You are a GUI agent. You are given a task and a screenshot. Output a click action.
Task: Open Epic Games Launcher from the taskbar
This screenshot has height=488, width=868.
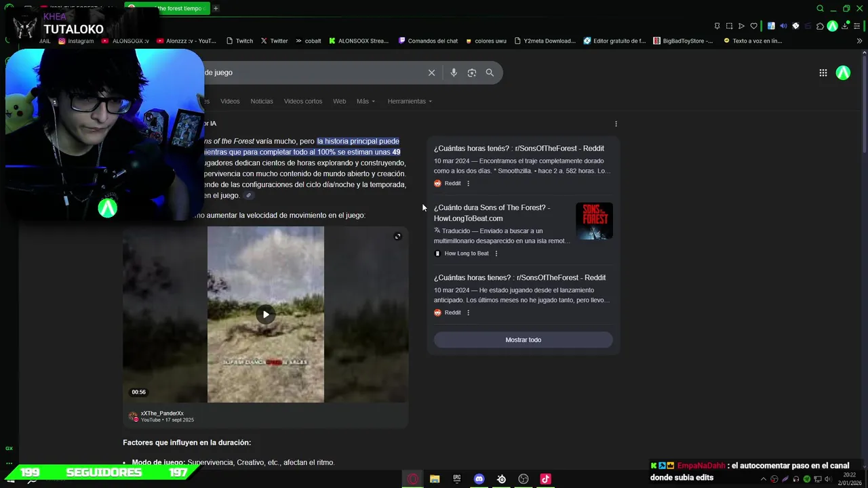pyautogui.click(x=457, y=479)
